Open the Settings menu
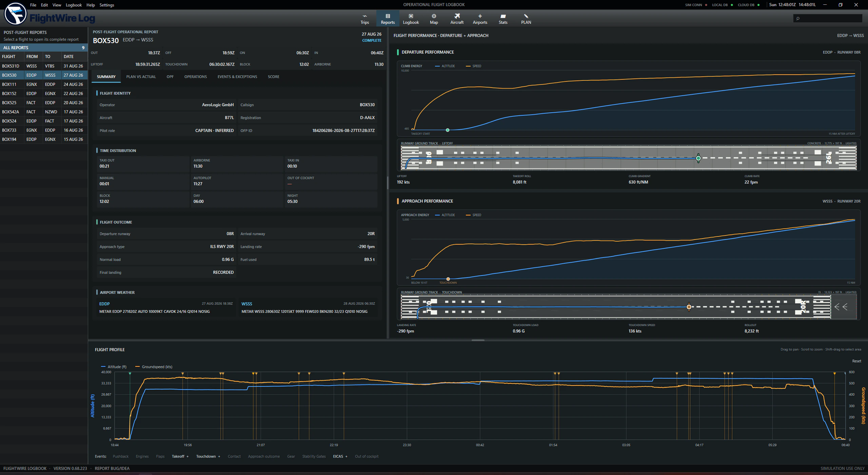Viewport: 868px width, 475px height. pyautogui.click(x=107, y=5)
